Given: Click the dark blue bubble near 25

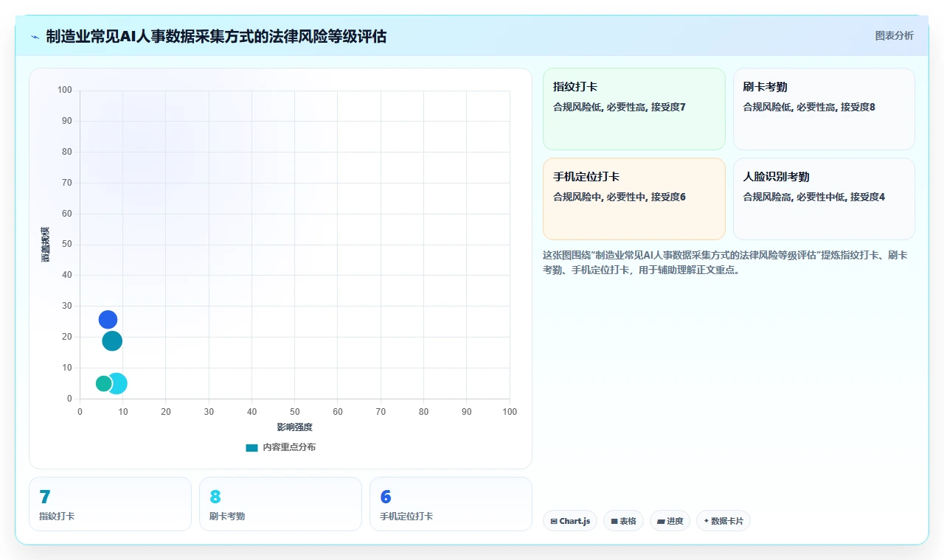Looking at the screenshot, I should 108,320.
